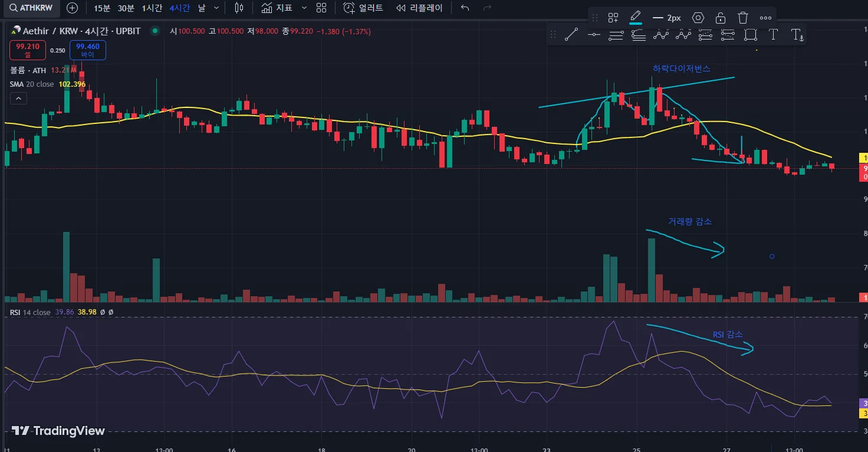The height and width of the screenshot is (452, 868).
Task: Select the trend line tool
Action: tap(571, 35)
